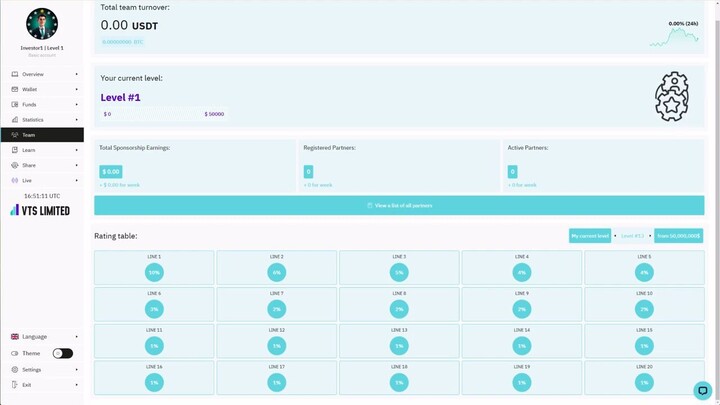The image size is (720, 405).
Task: Click the Funds sidebar icon
Action: [15, 104]
